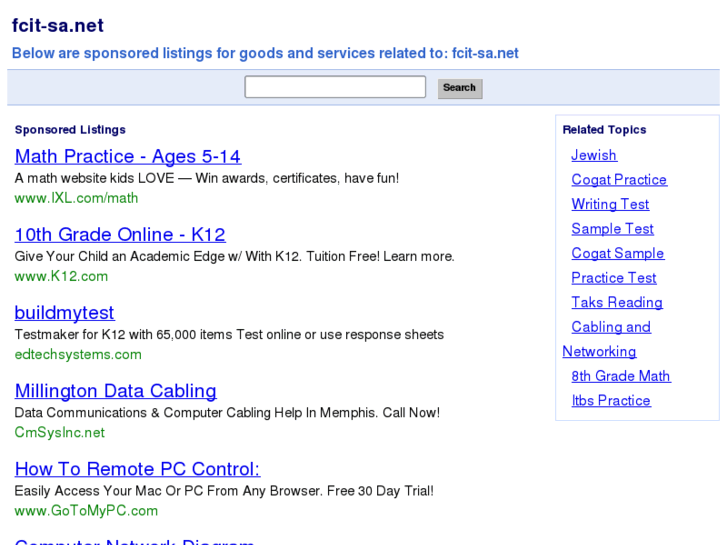
Task: Visit the www.GoToMyPC.com green URL
Action: [86, 510]
